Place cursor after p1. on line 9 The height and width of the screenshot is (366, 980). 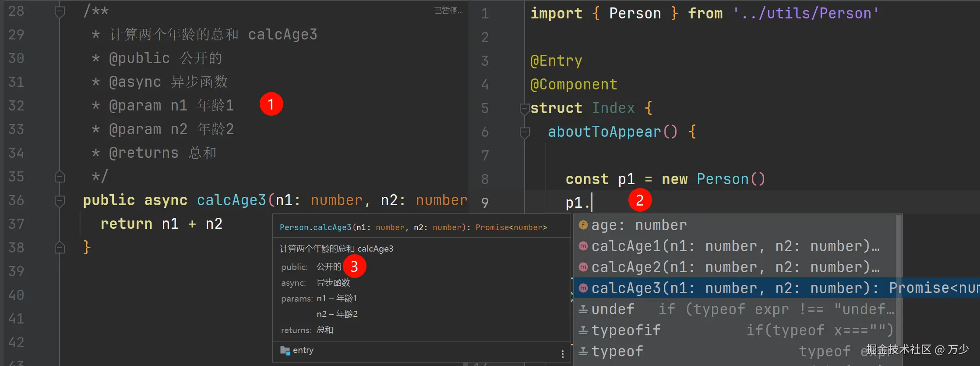point(592,203)
